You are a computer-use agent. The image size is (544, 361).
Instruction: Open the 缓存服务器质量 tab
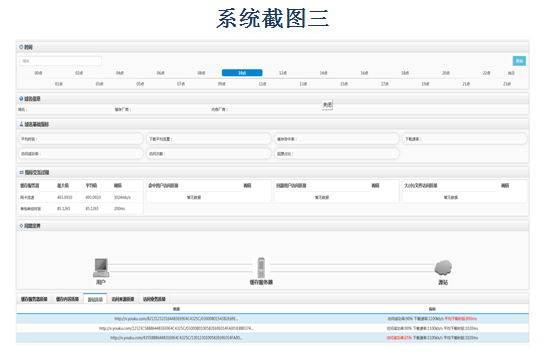tap(34, 299)
